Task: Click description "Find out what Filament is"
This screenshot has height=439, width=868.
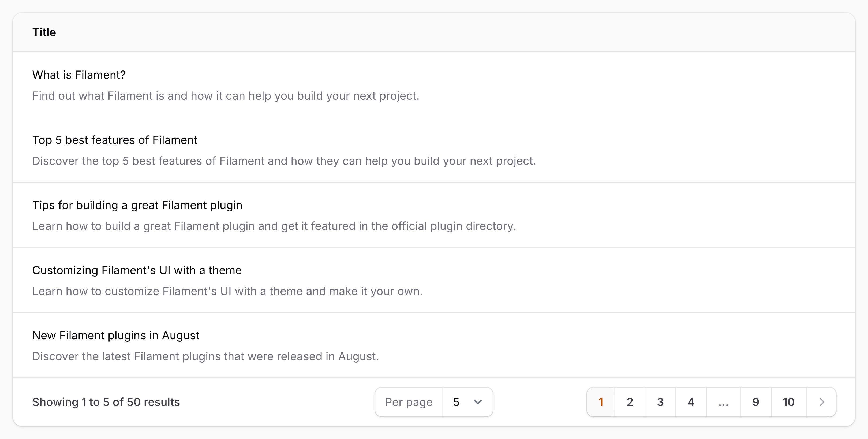Action: (x=225, y=96)
